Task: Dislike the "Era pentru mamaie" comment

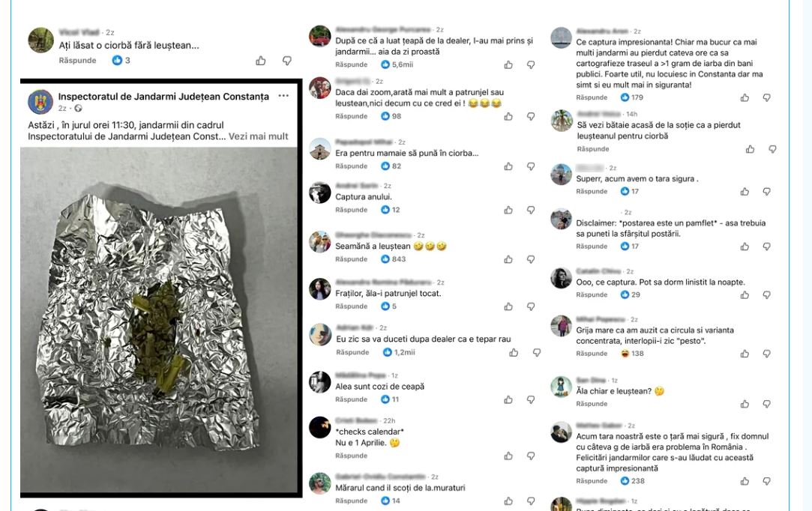Action: coord(531,166)
